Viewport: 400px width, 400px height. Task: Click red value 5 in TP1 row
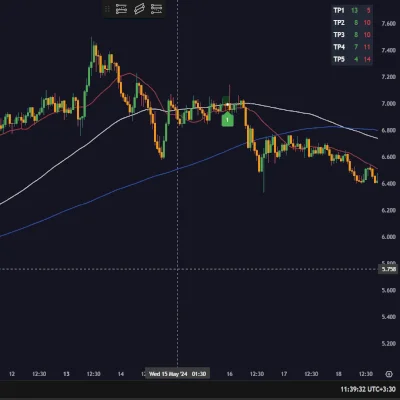[x=368, y=11]
